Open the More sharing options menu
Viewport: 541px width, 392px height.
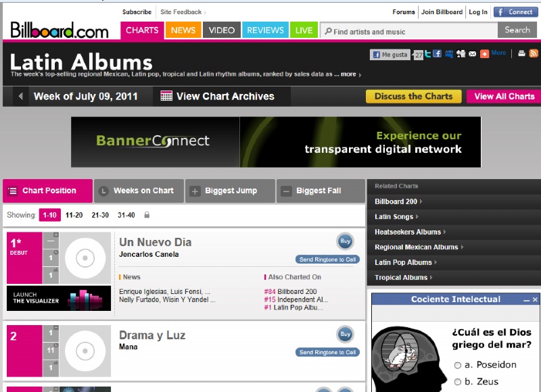[498, 53]
